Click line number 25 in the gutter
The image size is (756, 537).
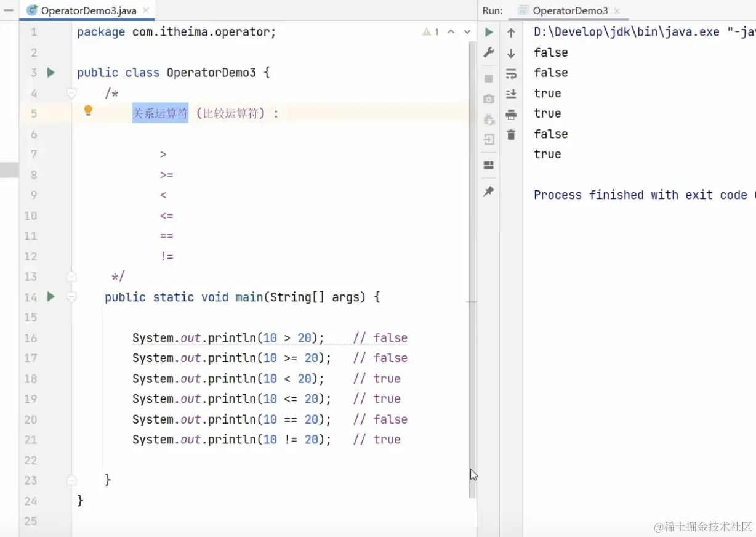pyautogui.click(x=30, y=521)
